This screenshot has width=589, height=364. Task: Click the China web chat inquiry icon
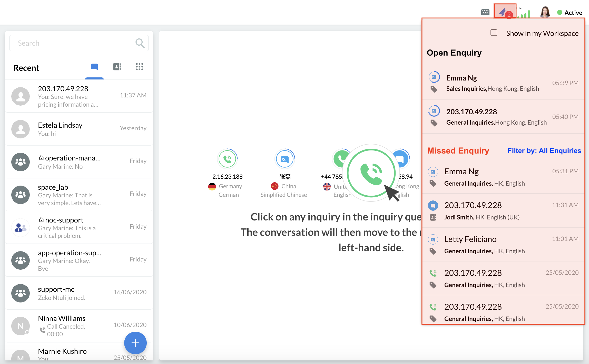[285, 159]
